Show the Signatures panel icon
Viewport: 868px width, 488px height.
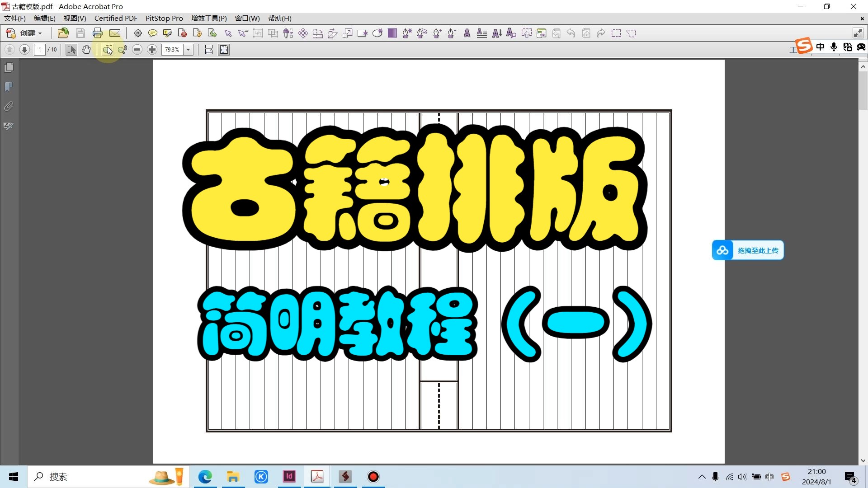click(x=9, y=126)
